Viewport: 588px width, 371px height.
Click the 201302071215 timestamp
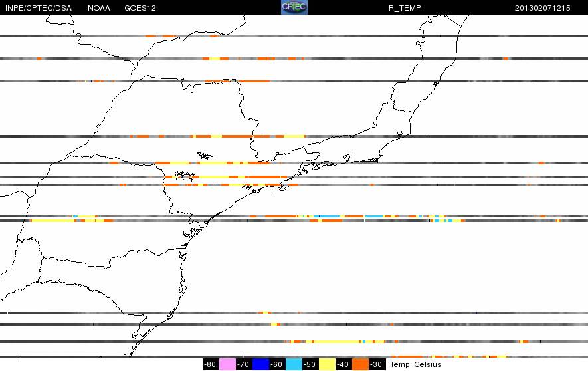543,8
